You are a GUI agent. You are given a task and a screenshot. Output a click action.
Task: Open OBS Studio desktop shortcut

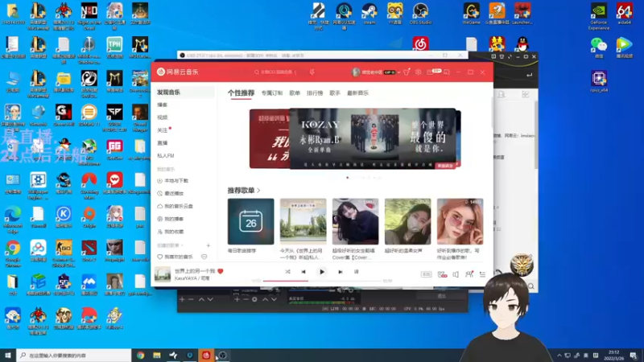420,14
